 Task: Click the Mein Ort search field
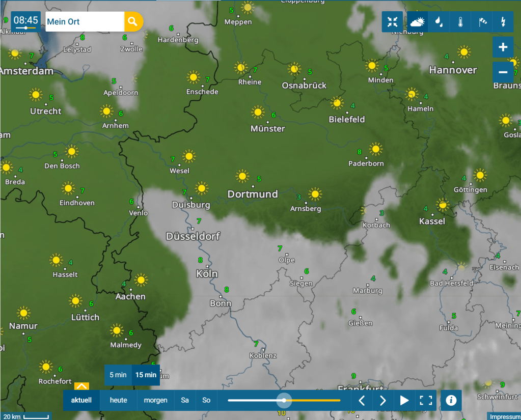click(85, 22)
